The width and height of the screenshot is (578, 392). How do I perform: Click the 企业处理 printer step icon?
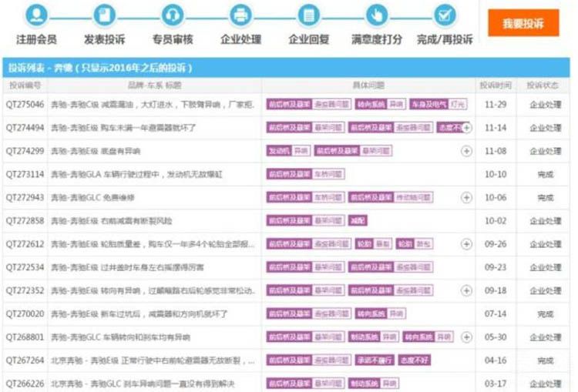point(240,15)
